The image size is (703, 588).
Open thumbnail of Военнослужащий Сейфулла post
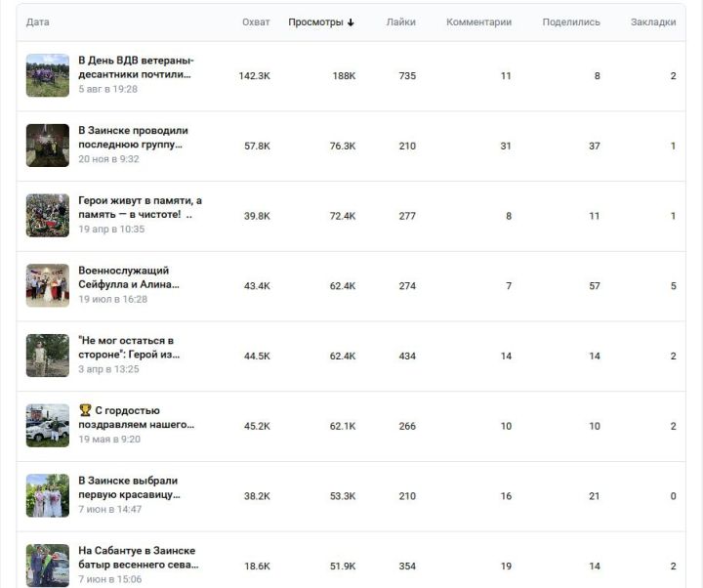pos(48,285)
